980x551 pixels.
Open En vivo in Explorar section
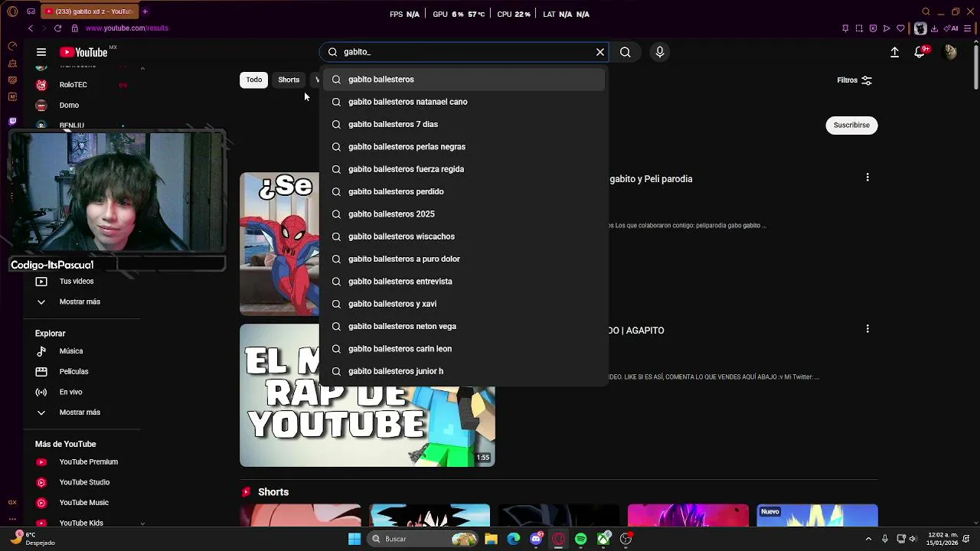70,393
